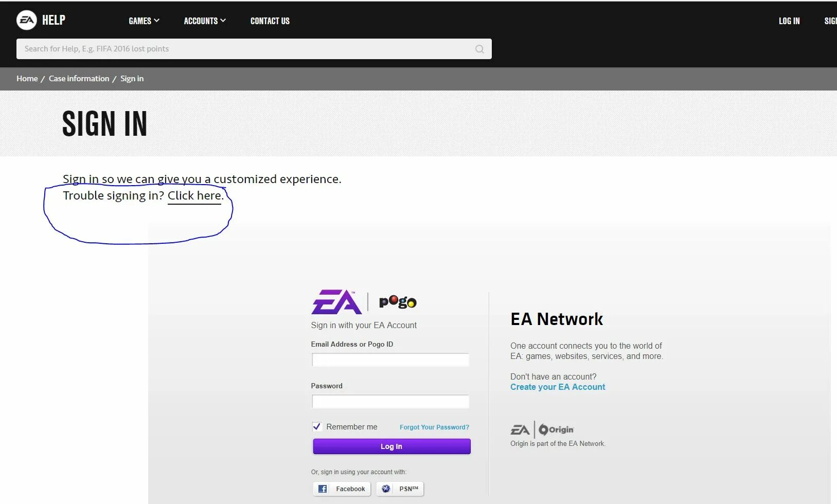Click the Facebook sign-in icon
The height and width of the screenshot is (504, 837).
point(323,489)
